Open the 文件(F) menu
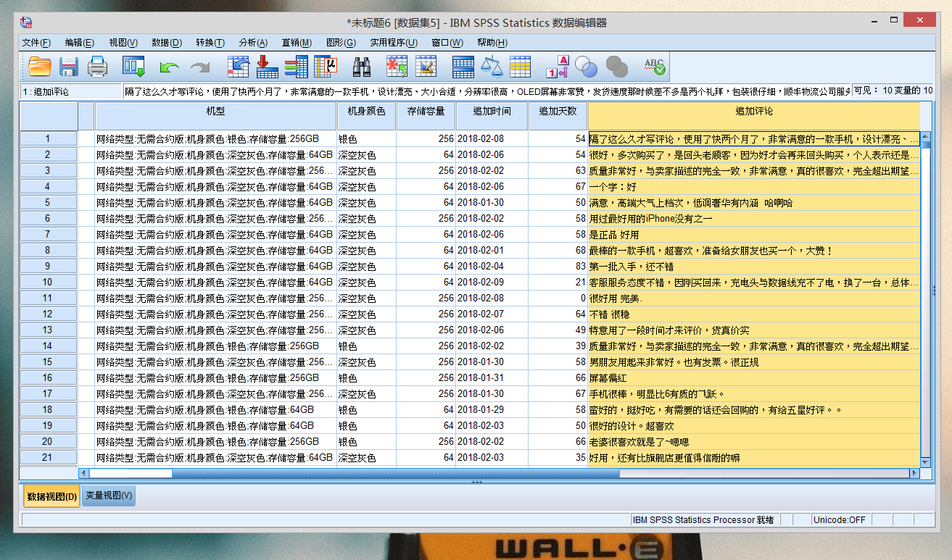 tap(36, 43)
